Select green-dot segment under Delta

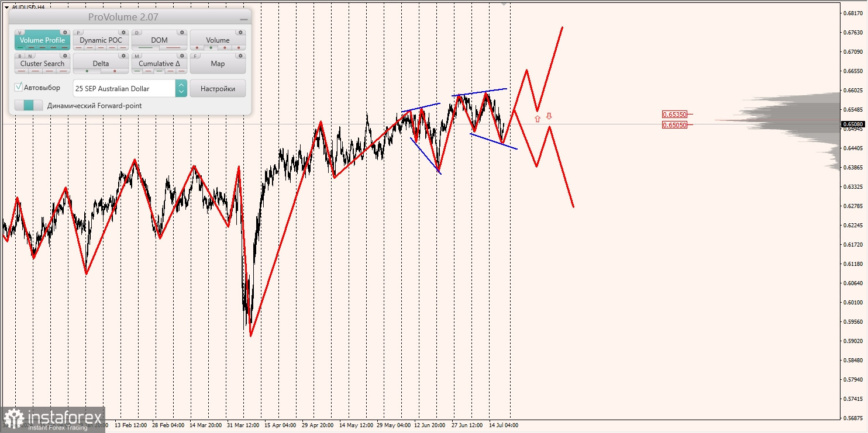[87, 71]
